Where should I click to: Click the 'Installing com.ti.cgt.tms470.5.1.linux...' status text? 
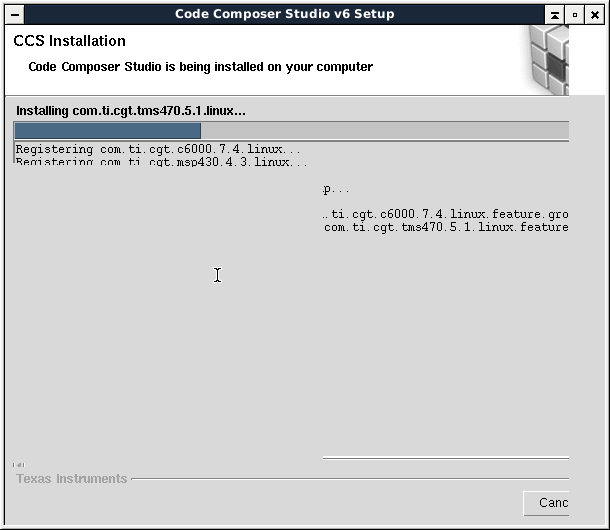tap(131, 111)
